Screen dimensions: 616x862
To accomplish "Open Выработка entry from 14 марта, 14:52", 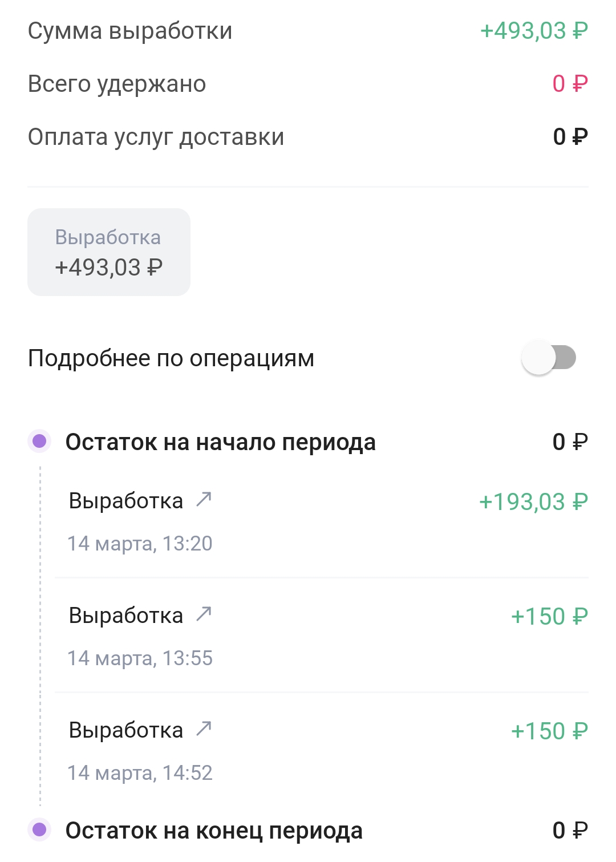I will point(322,750).
